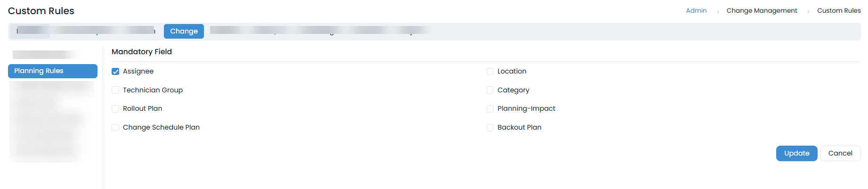Viewport: 868px width, 189px height.
Task: Enable the Backout Plan checkbox
Action: [x=490, y=127]
